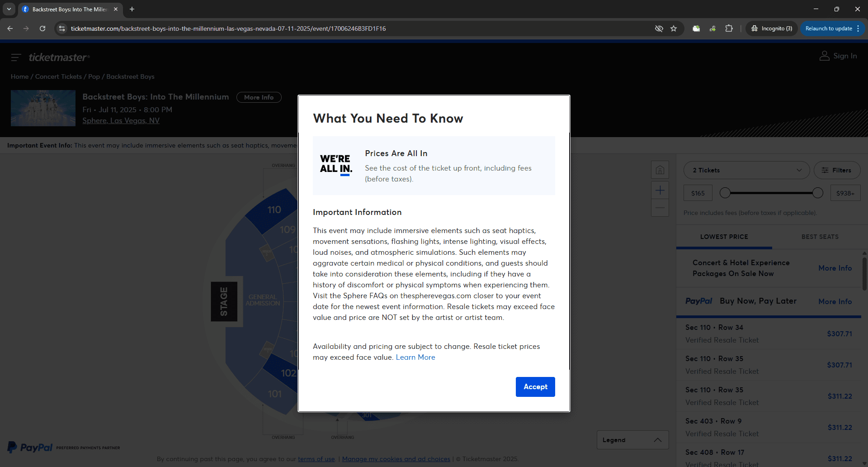Zoom in on the seat map
This screenshot has height=467, width=868.
[660, 191]
